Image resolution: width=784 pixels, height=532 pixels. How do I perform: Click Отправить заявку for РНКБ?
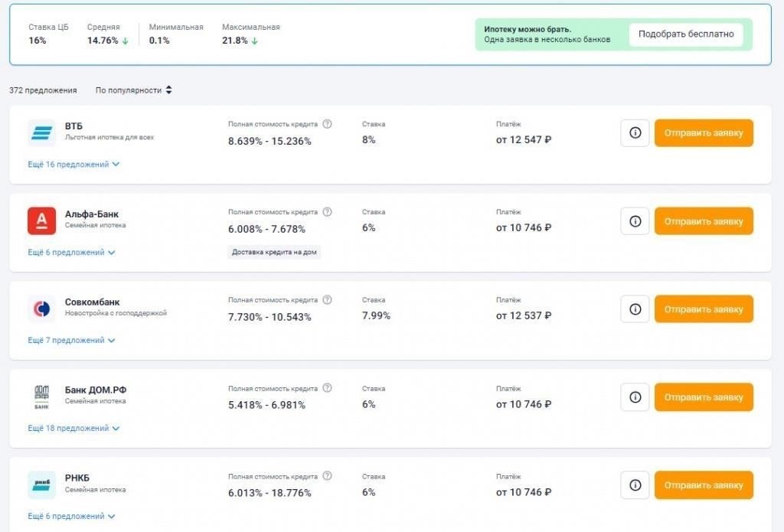(x=704, y=485)
